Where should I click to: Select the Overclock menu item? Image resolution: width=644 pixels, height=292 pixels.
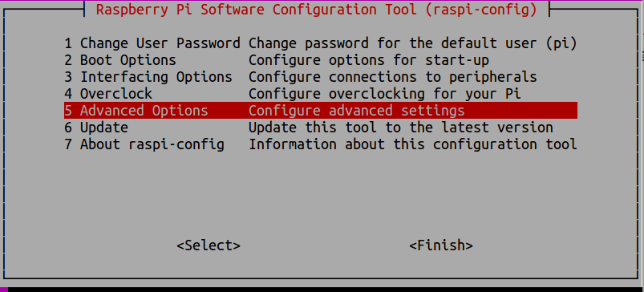pos(320,94)
